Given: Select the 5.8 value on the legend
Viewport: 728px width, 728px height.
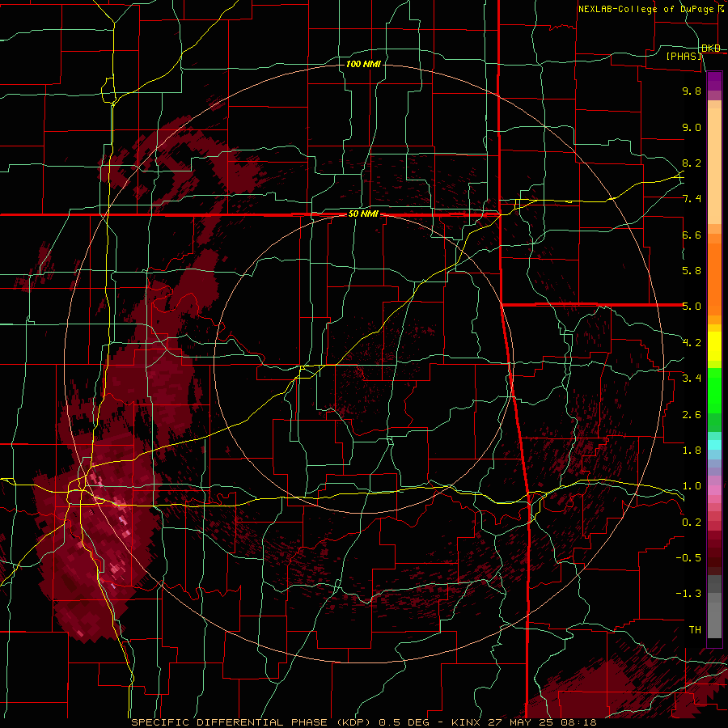Looking at the screenshot, I should click(x=692, y=271).
